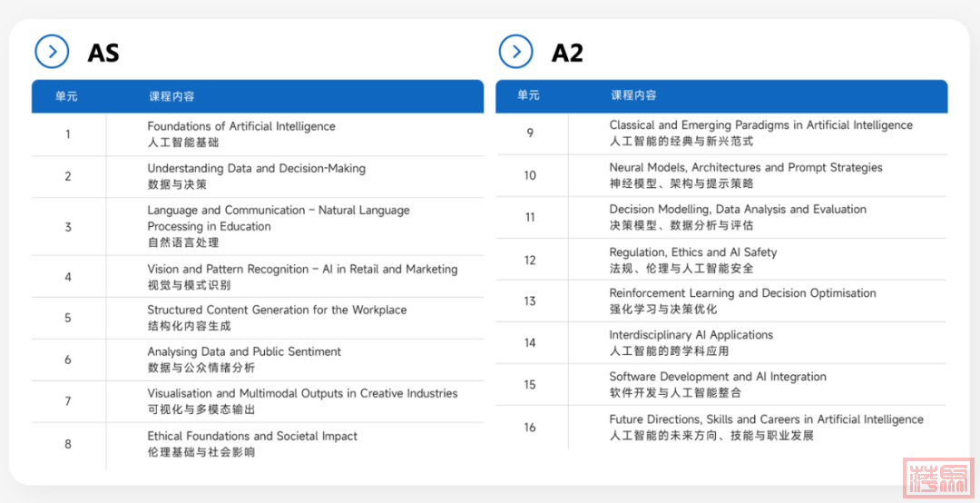Select 'Foundations of Artificial Intelligence' text
Viewport: 980px width, 503px height.
click(x=241, y=126)
